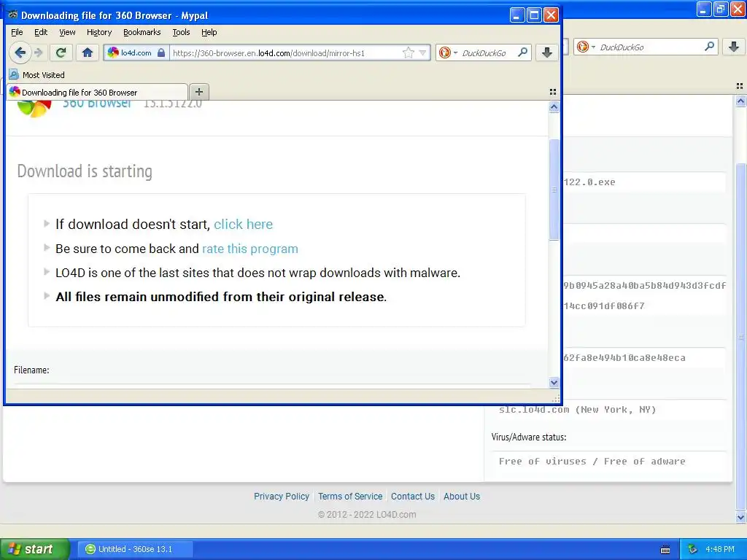Click tab groups grid icon in background window
747x560 pixels.
(740, 86)
